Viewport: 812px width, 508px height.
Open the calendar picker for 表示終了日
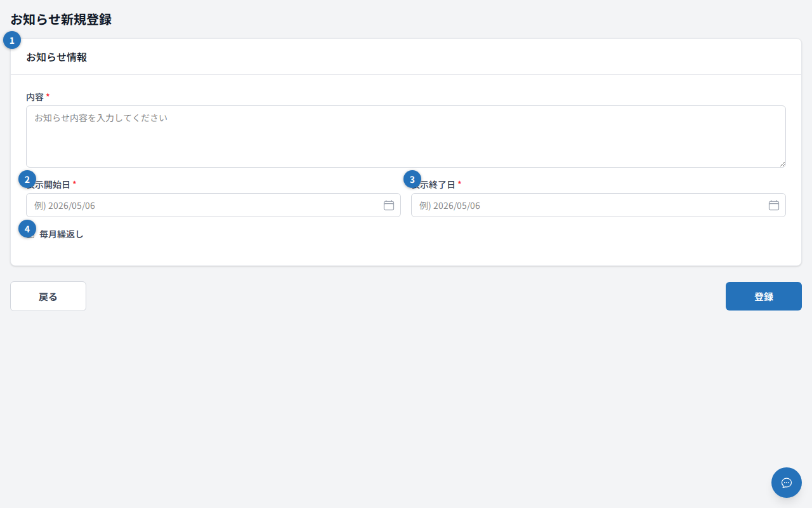[774, 205]
